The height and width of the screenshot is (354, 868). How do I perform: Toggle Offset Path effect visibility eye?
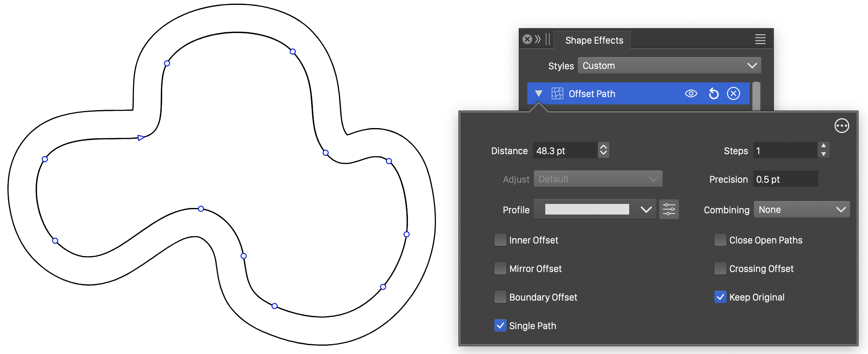[691, 93]
